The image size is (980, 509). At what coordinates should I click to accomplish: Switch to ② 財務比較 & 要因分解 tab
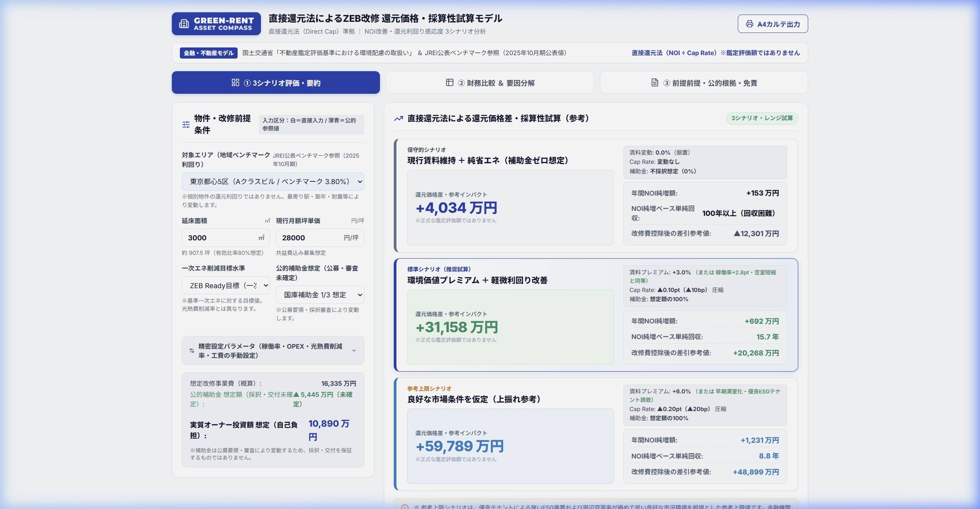[x=490, y=83]
